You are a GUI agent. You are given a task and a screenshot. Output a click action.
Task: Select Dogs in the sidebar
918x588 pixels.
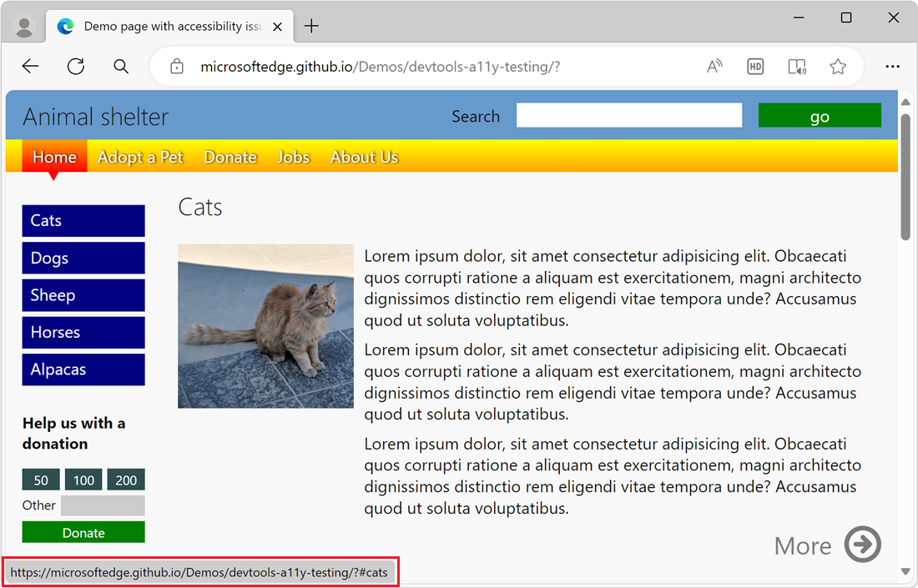coord(83,258)
